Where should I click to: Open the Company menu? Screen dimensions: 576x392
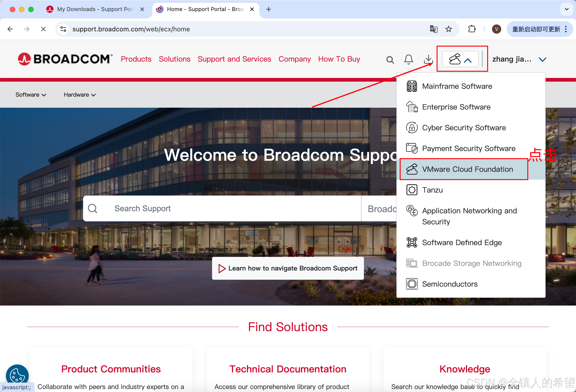pyautogui.click(x=294, y=59)
